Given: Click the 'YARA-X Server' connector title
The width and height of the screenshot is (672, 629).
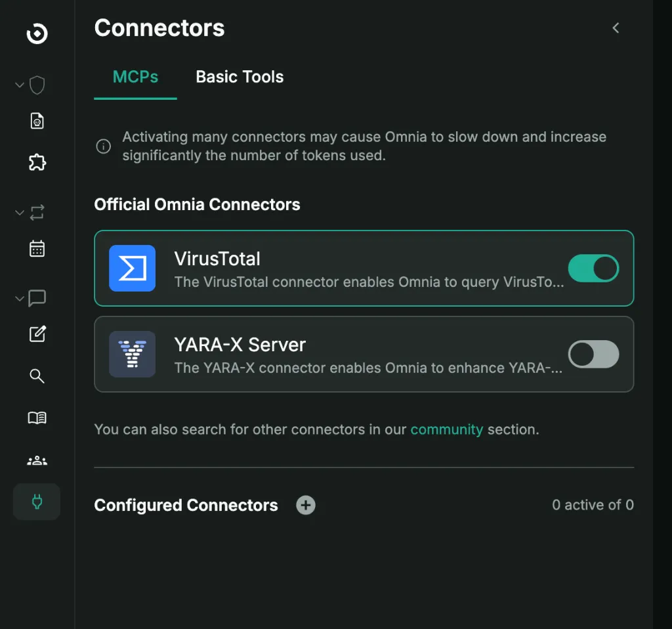Looking at the screenshot, I should (240, 345).
